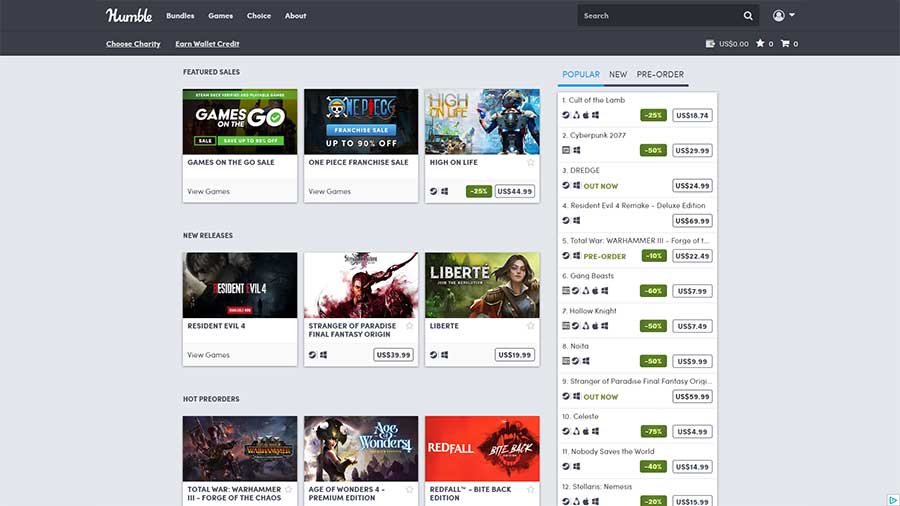The image size is (900, 506).
Task: View Games for Resident Evil 4
Action: click(208, 355)
